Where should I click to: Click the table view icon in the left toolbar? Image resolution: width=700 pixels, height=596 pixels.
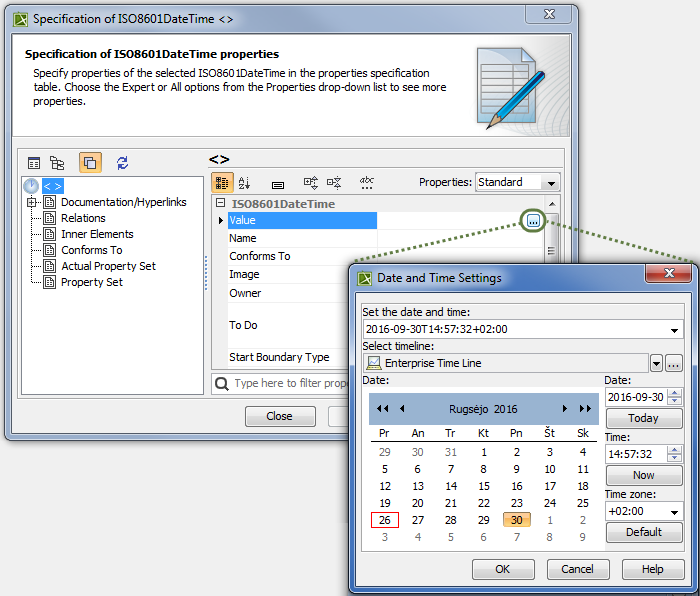pyautogui.click(x=34, y=163)
